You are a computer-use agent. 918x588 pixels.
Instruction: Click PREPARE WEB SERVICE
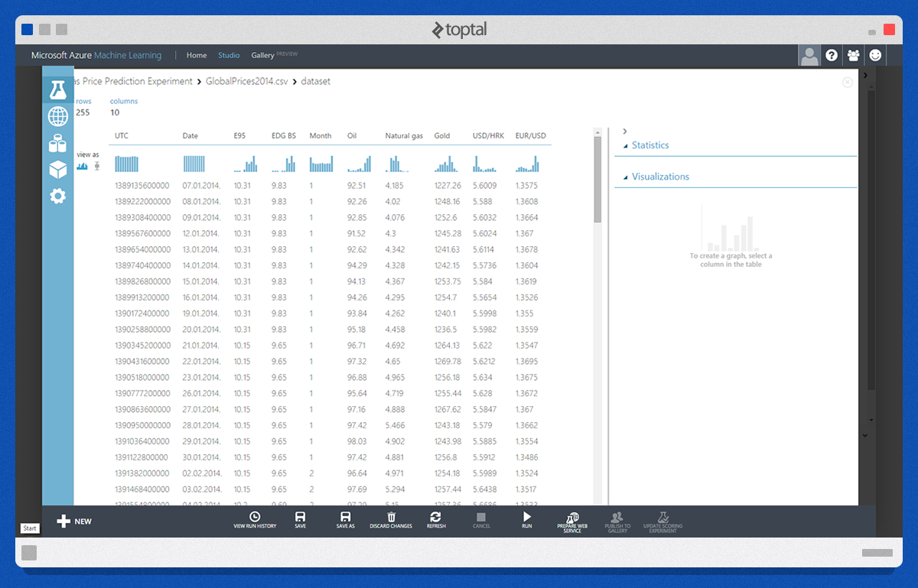(571, 521)
